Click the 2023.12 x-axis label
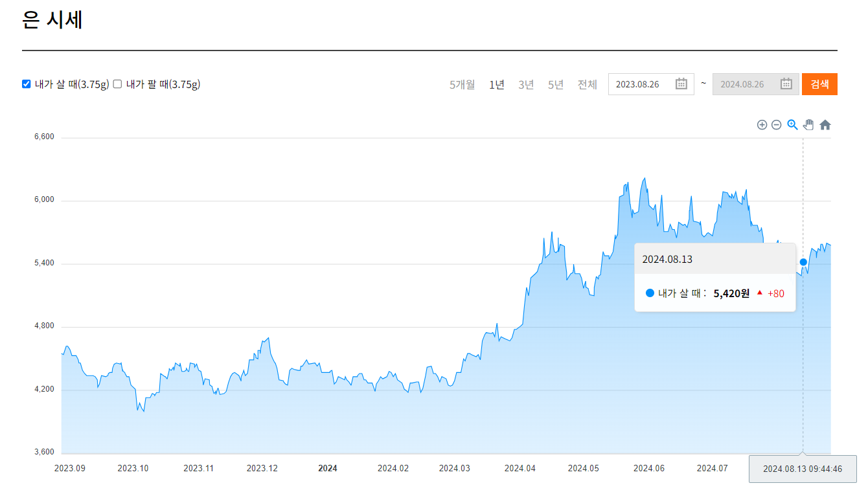868x492 pixels. [x=262, y=468]
